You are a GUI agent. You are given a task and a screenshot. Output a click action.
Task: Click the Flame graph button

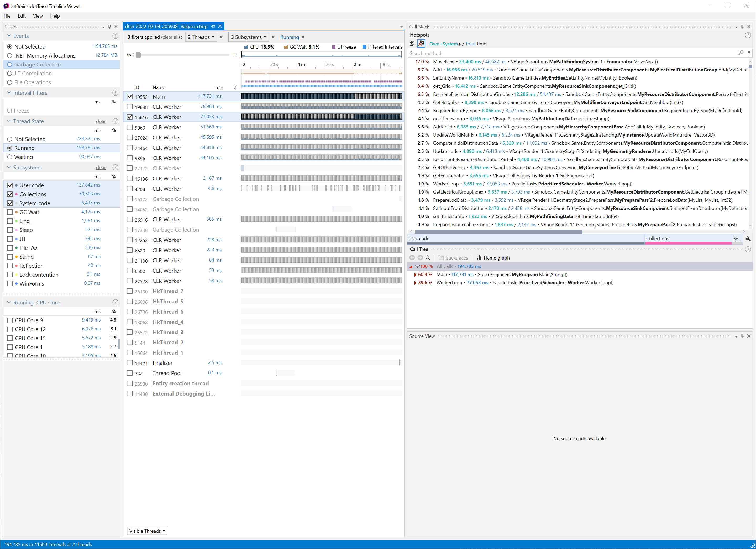(x=493, y=258)
